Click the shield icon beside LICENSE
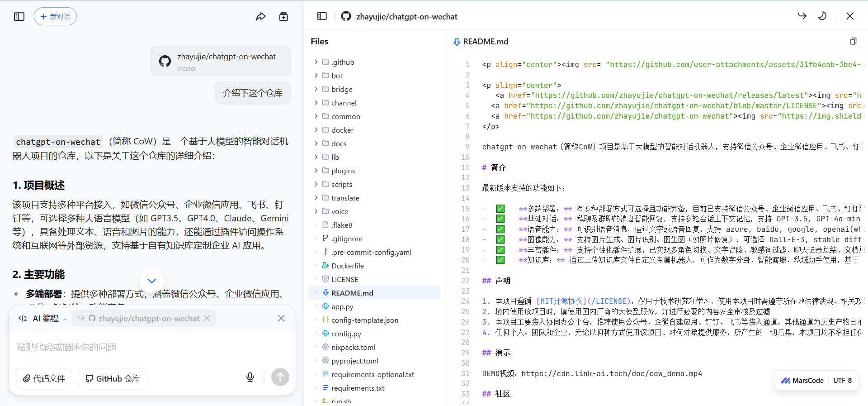The image size is (868, 406). pos(325,279)
